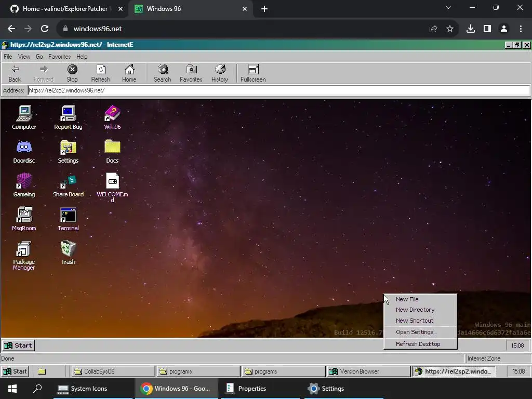532x399 pixels.
Task: Open a new Chrome tab
Action: click(264, 9)
